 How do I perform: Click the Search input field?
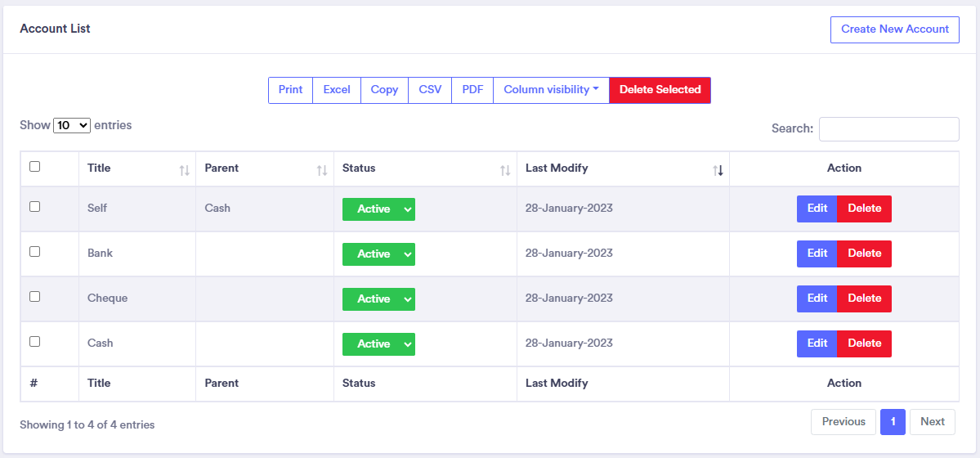pyautogui.click(x=888, y=129)
